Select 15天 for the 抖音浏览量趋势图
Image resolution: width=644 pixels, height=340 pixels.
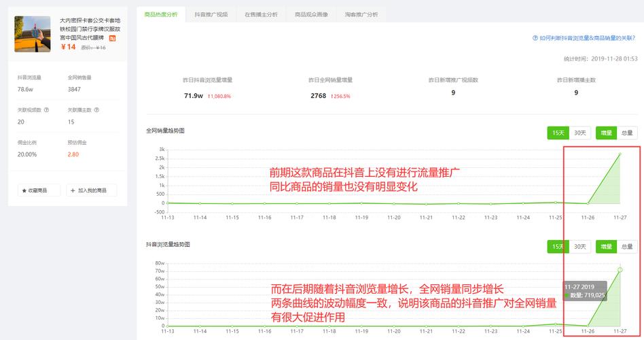tap(558, 247)
